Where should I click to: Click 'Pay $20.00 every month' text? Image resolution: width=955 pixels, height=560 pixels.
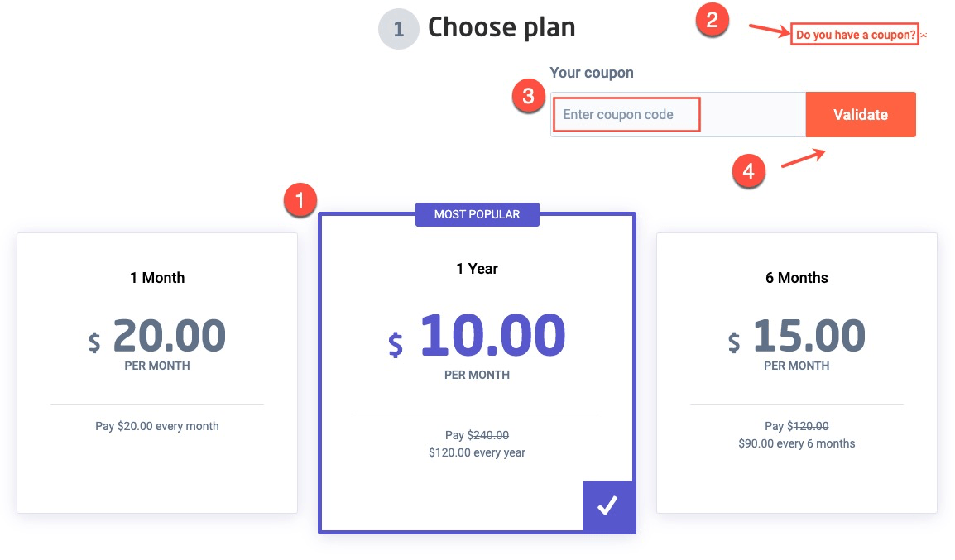click(x=157, y=426)
